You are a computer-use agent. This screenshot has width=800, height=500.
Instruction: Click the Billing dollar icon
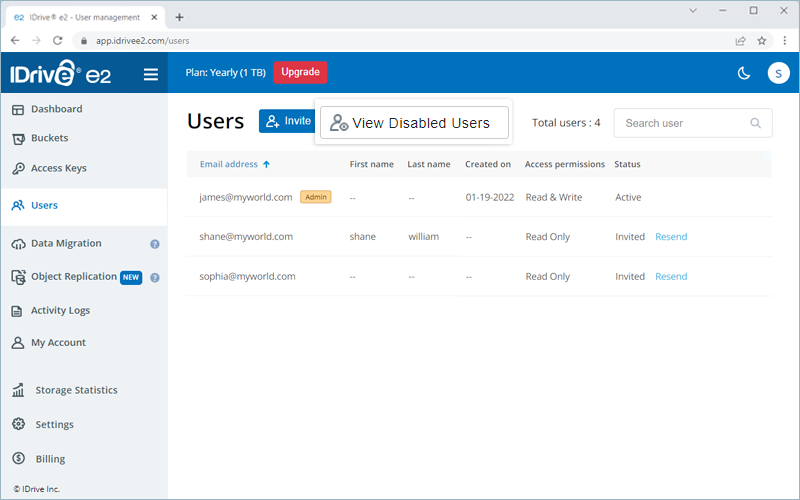pyautogui.click(x=18, y=458)
